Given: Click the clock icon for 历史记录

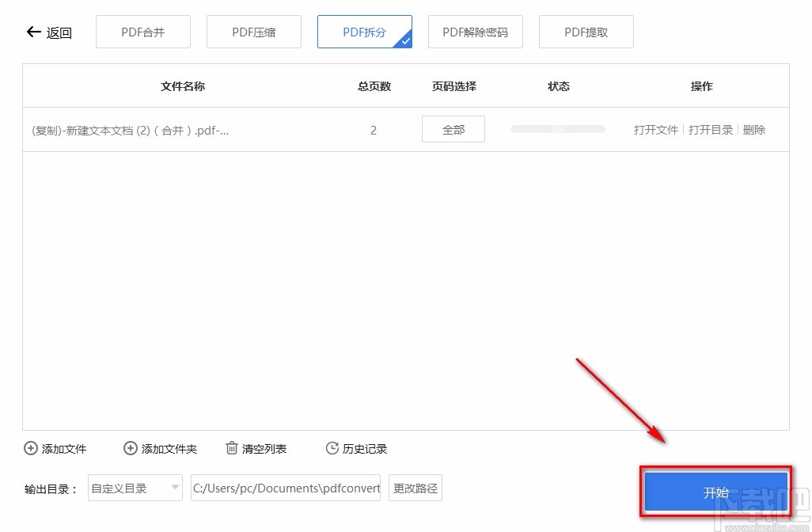Looking at the screenshot, I should [332, 448].
